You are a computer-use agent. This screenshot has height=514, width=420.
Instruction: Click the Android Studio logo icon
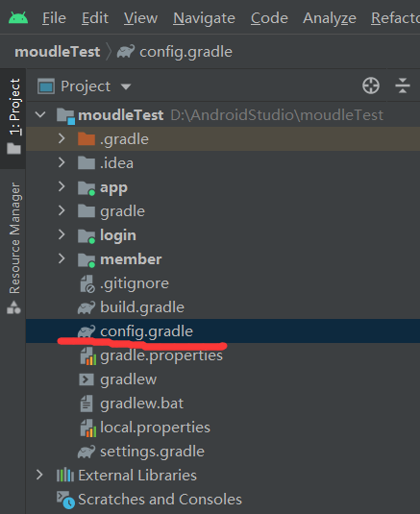pos(18,17)
